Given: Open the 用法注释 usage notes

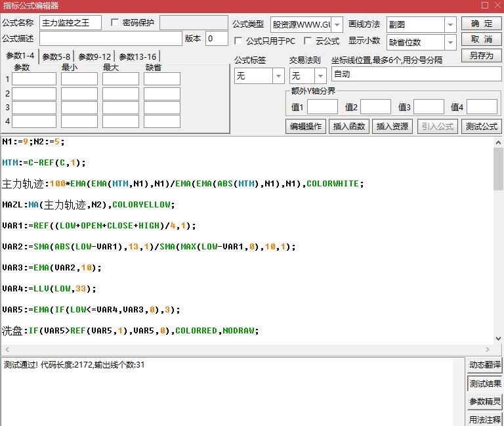Looking at the screenshot, I should coord(485,419).
